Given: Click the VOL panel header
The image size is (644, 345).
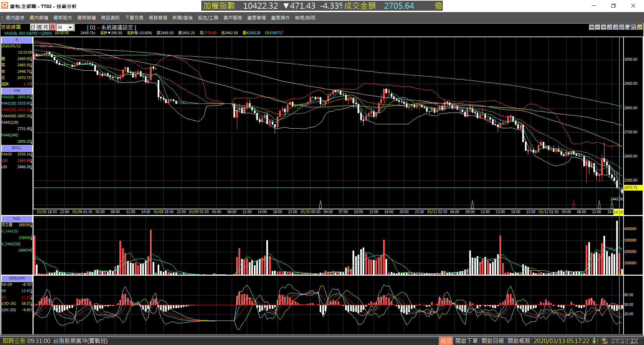Looking at the screenshot, I should tap(17, 219).
